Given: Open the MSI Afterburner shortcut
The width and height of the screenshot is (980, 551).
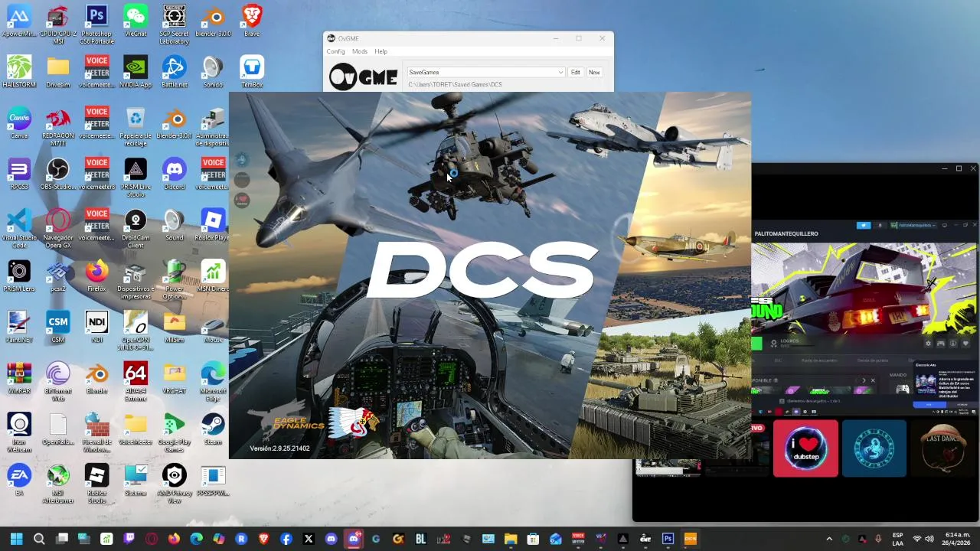Looking at the screenshot, I should [58, 484].
